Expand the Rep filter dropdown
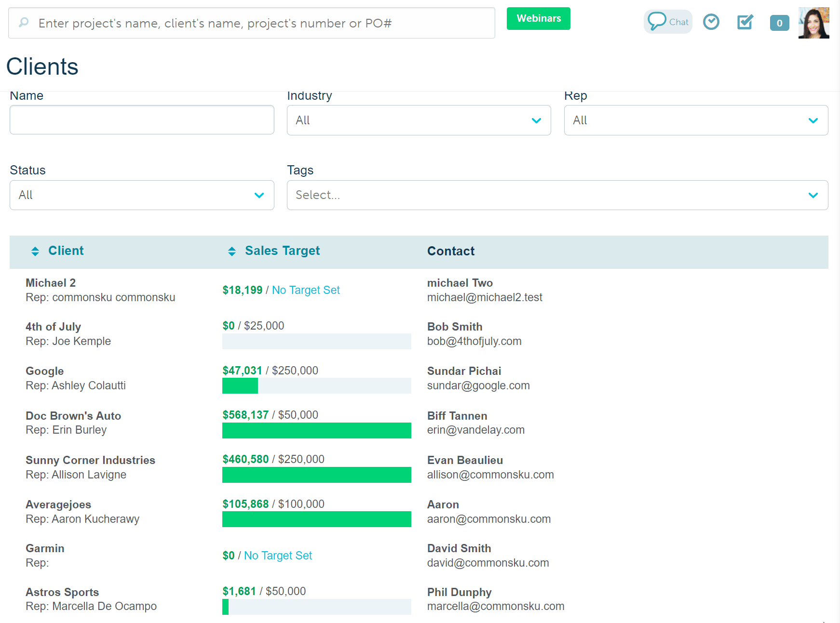The width and height of the screenshot is (840, 623). tap(696, 120)
